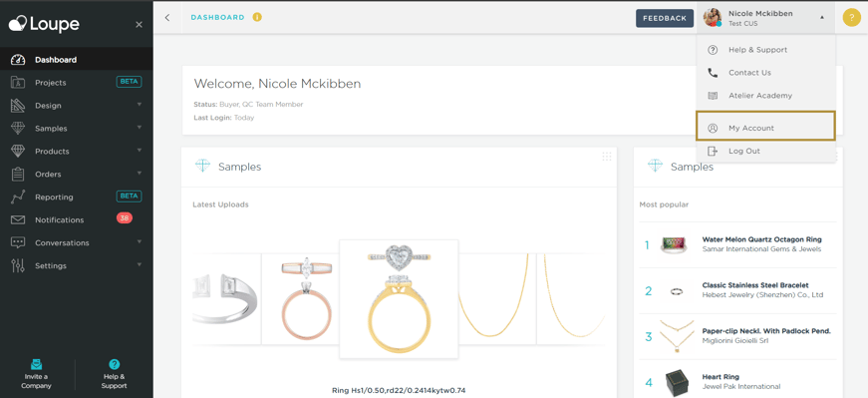Click the Ring Hs1/0.50 caption text
This screenshot has height=398, width=868.
coord(399,391)
